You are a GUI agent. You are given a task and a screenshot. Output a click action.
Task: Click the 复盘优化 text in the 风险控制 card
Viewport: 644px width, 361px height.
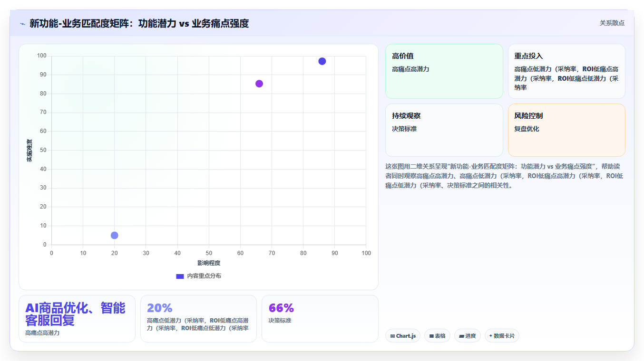[x=527, y=129]
